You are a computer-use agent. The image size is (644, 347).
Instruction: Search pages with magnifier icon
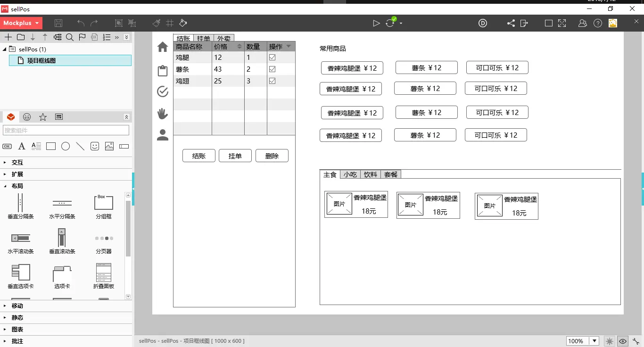(x=70, y=37)
